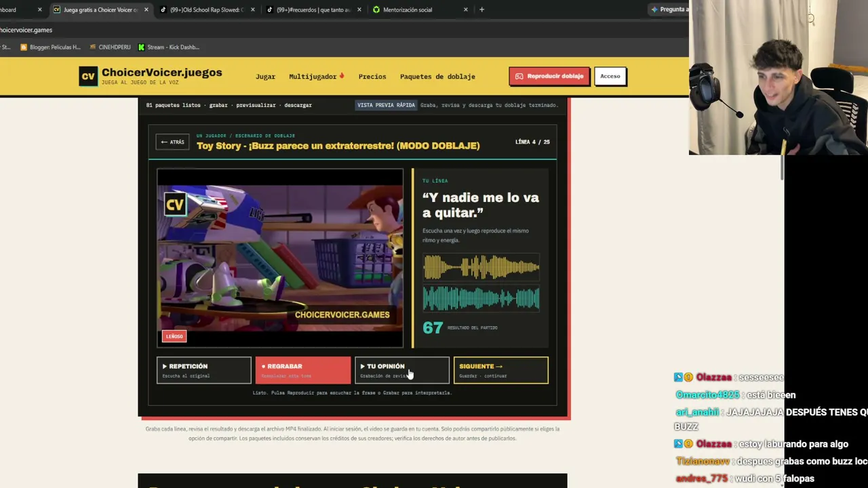Viewport: 868px width, 488px height.
Task: Click the Toy Story scene title heading
Action: 338,146
